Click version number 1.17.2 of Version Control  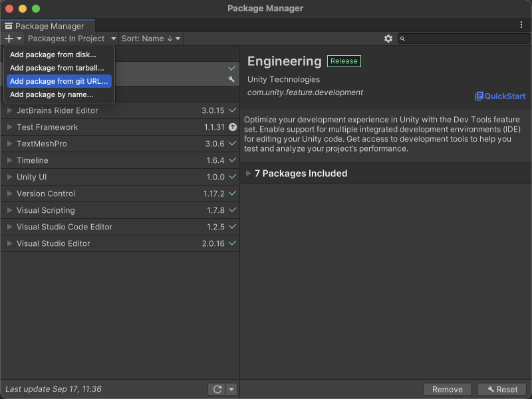pyautogui.click(x=213, y=194)
